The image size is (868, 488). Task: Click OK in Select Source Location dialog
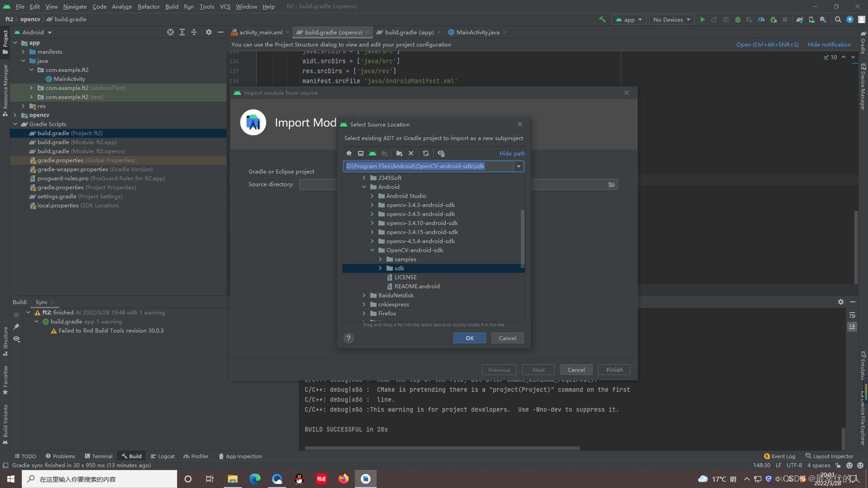tap(469, 338)
